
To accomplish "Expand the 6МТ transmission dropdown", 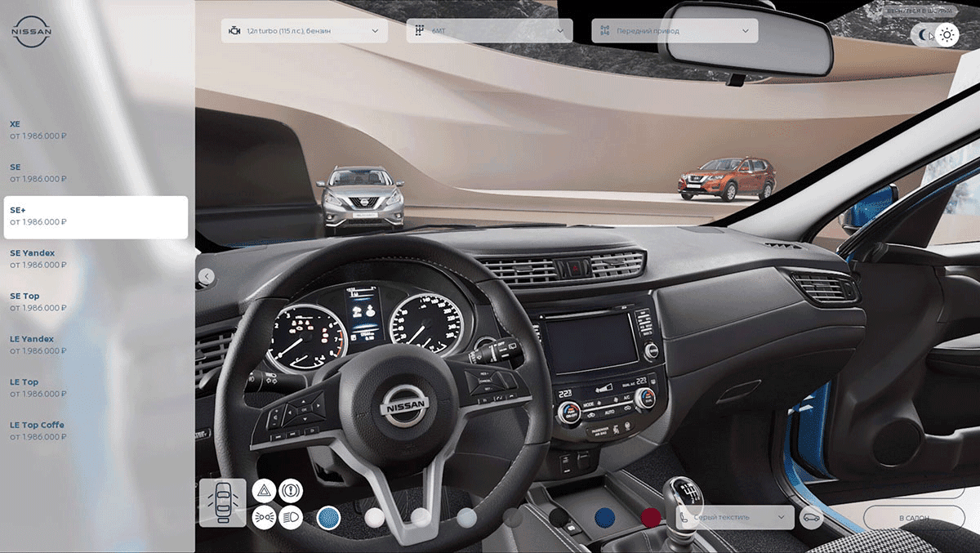I will tap(488, 30).
